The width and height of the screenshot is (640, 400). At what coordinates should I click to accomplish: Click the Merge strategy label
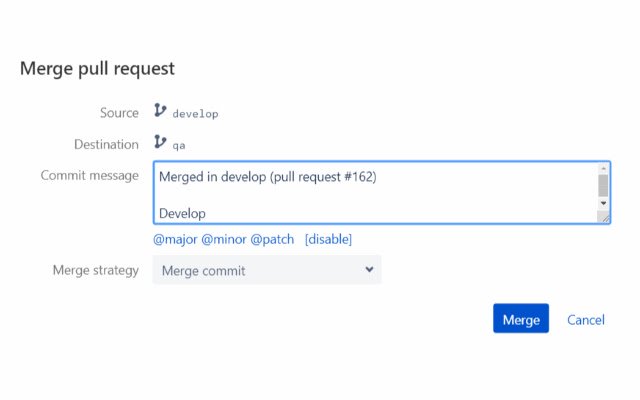[96, 270]
